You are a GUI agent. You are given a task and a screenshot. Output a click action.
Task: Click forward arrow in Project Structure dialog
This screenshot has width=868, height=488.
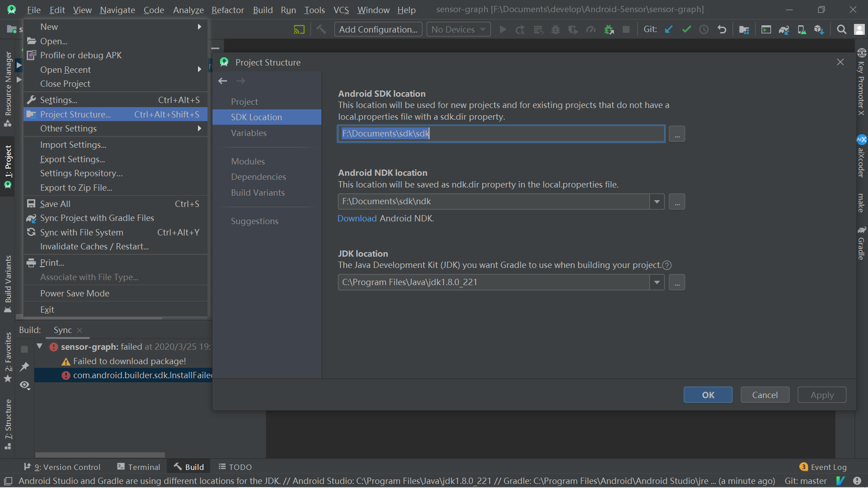241,81
